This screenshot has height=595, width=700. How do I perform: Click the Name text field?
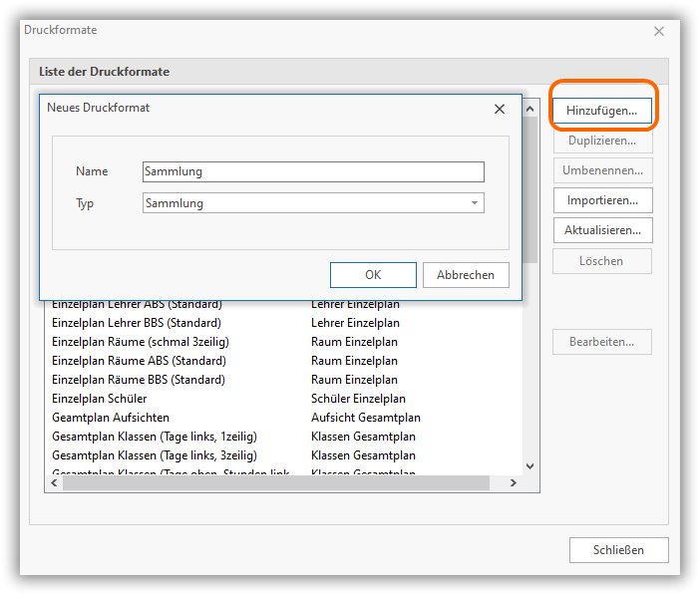tap(313, 171)
